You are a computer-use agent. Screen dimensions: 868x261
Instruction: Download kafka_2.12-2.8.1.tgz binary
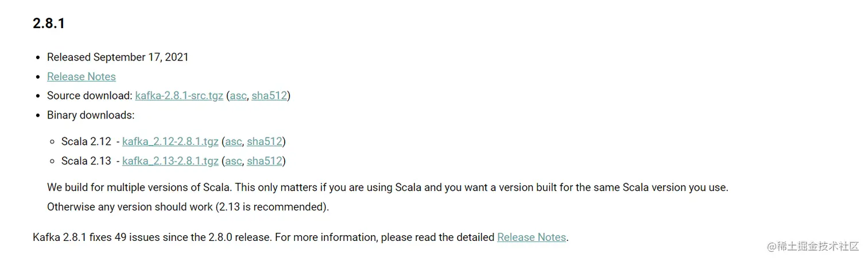coord(170,141)
